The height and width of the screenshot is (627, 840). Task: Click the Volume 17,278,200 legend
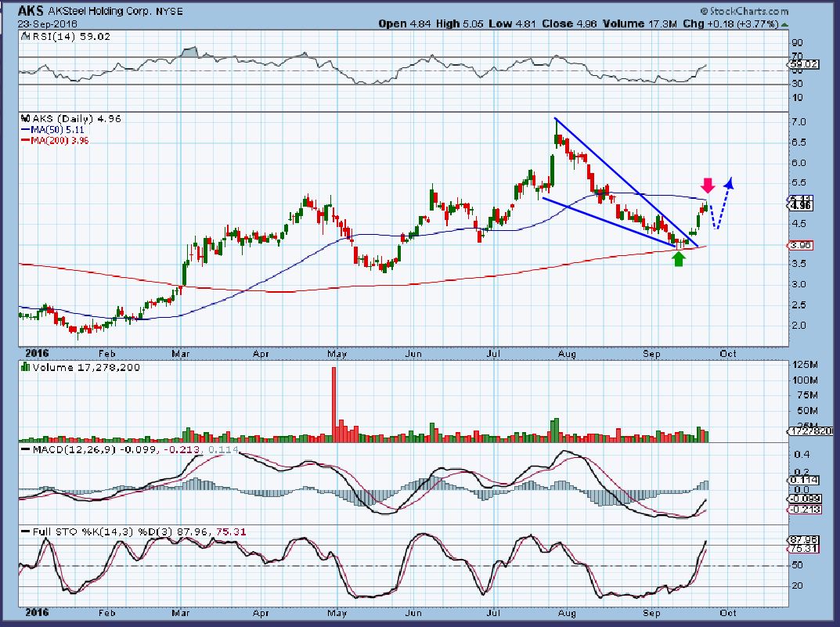click(x=85, y=367)
